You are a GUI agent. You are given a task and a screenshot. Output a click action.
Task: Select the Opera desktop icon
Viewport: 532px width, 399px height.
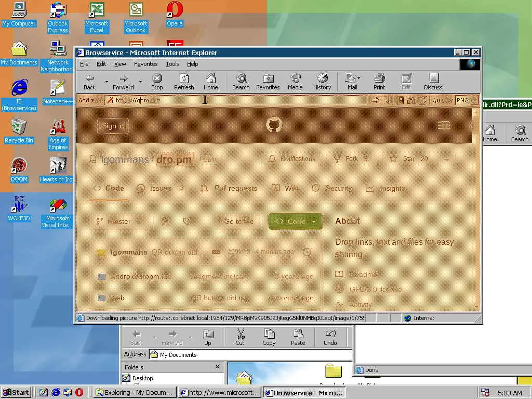(x=175, y=14)
